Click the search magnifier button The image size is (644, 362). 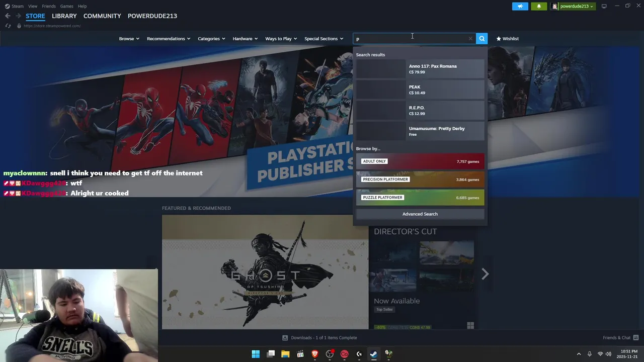(482, 39)
